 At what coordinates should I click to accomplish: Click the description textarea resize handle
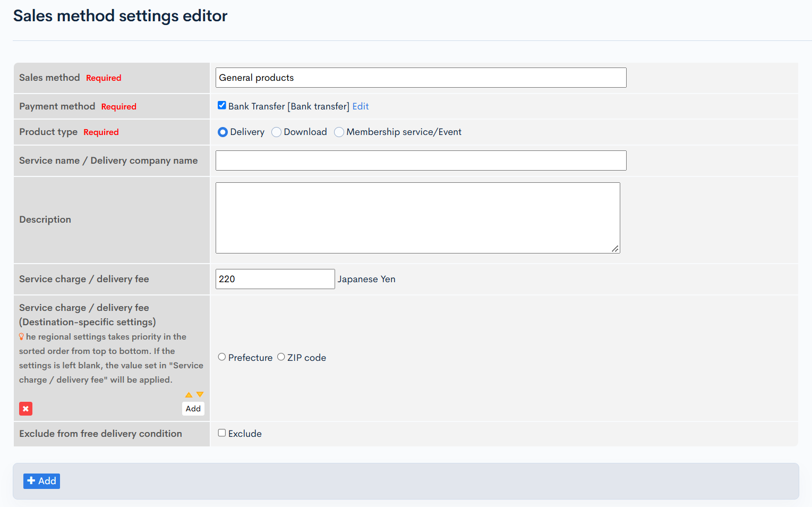(x=615, y=248)
